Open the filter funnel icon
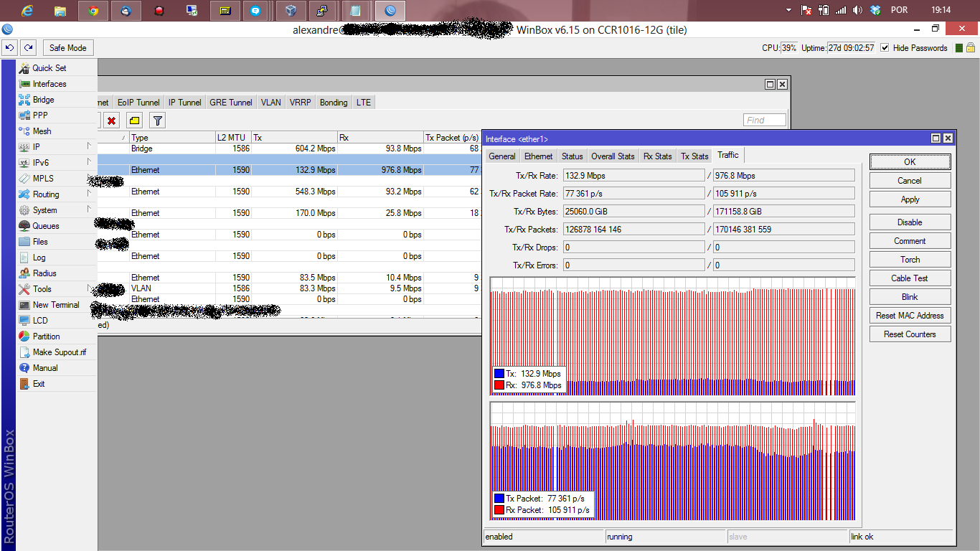The image size is (980, 551). 157,121
